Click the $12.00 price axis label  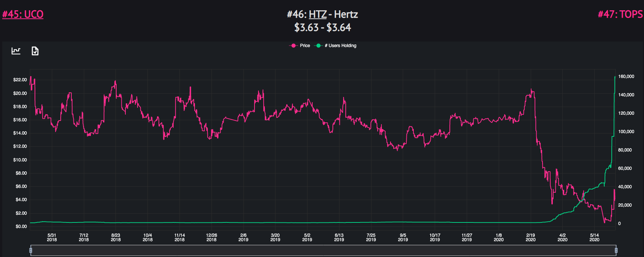[x=20, y=146]
